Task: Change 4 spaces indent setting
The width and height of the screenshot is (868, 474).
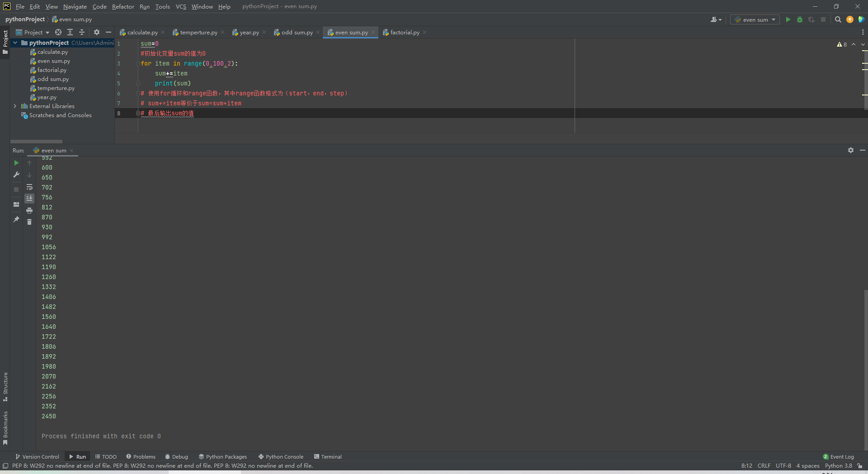Action: (808, 466)
